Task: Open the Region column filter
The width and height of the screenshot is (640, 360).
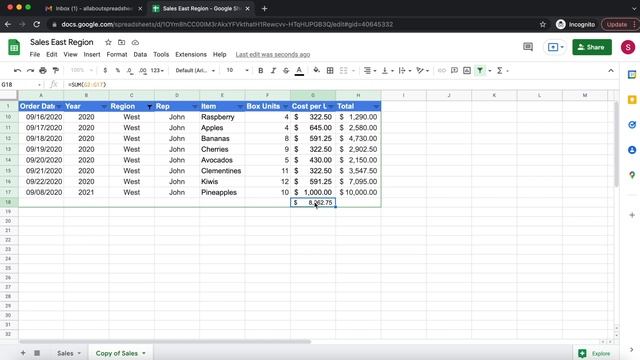Action: pos(149,107)
